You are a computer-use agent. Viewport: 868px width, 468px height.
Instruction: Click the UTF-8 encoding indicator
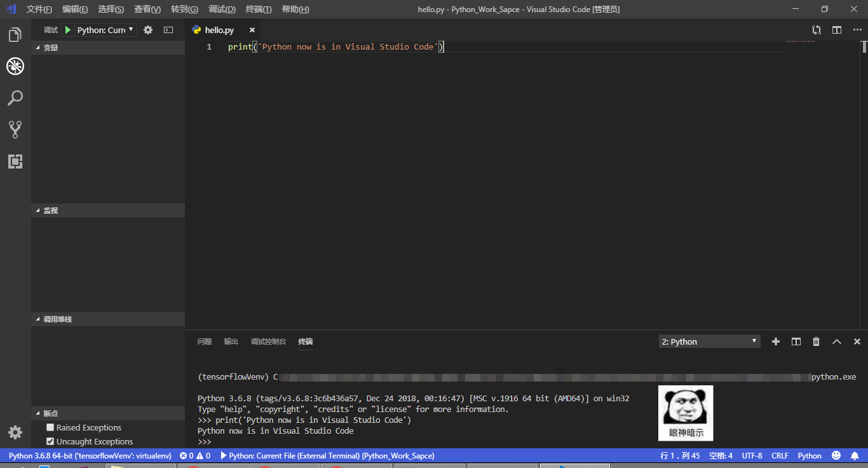coord(752,455)
